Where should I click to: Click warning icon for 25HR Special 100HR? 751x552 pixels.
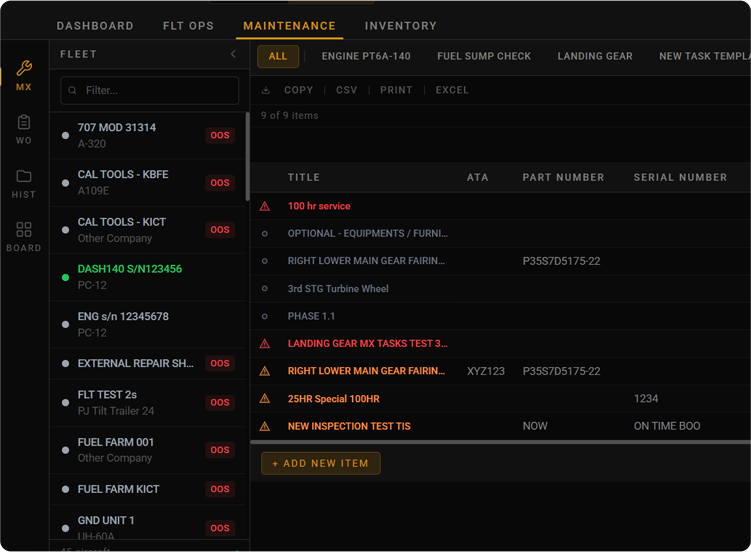(x=265, y=398)
